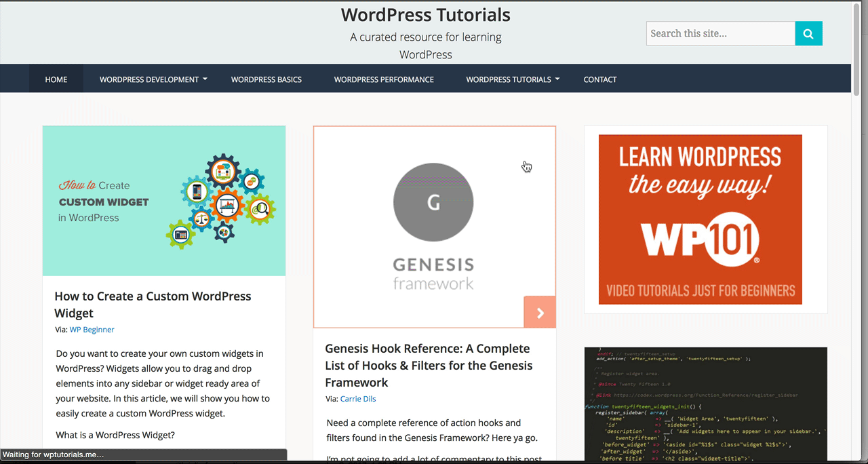Open the WP Beginner source link
The height and width of the screenshot is (464, 868).
(92, 330)
